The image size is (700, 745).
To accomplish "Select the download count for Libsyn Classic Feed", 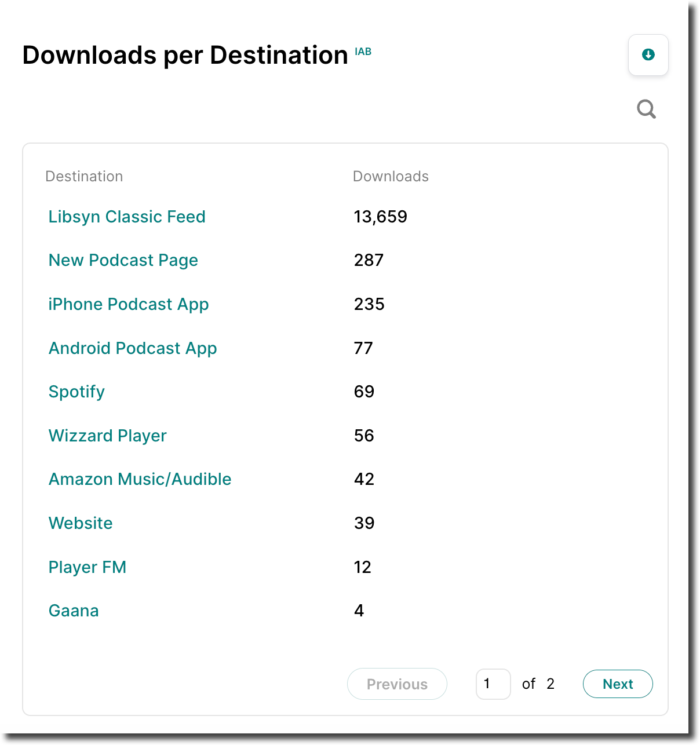I will pyautogui.click(x=381, y=217).
